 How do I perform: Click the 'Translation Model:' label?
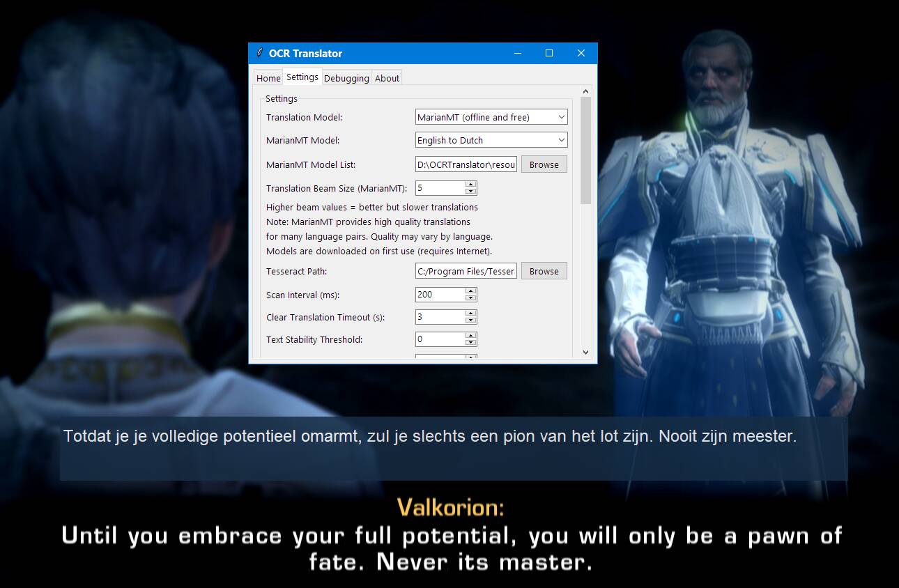click(304, 117)
